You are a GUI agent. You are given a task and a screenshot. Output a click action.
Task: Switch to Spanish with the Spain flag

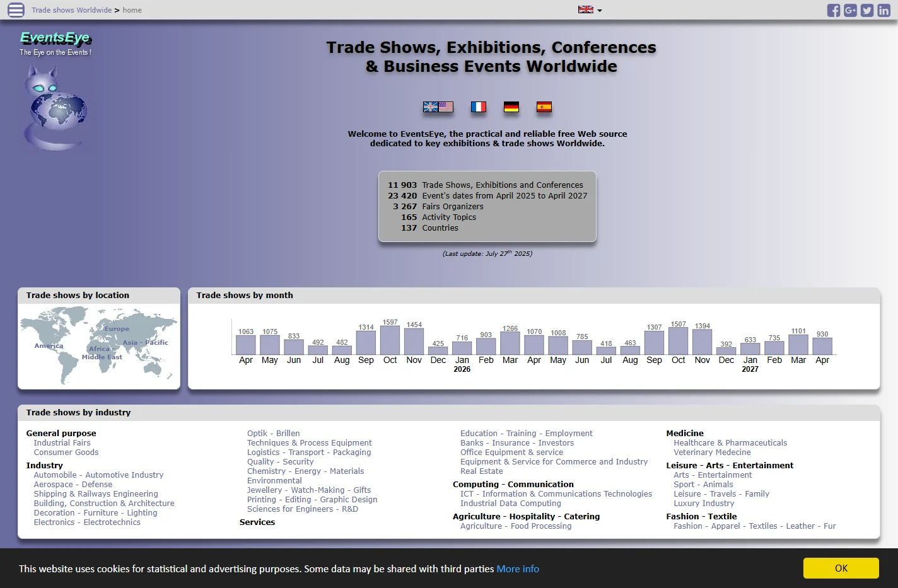(x=544, y=107)
